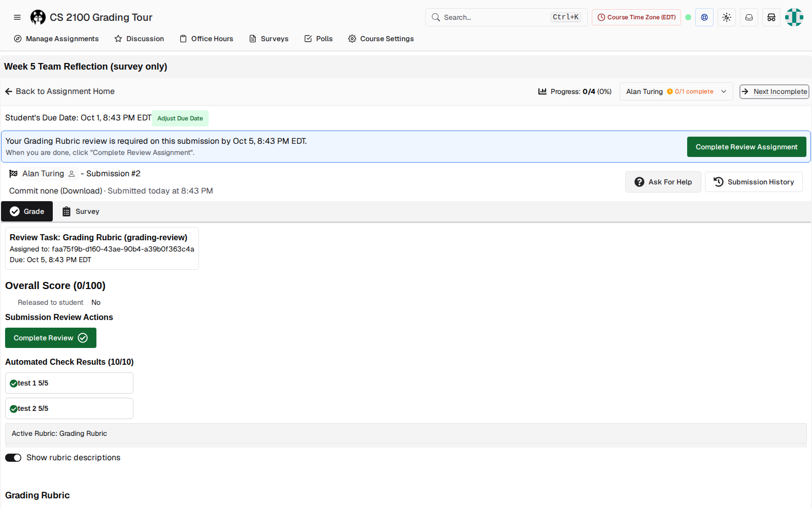812x508 pixels.
Task: Open Course Settings
Action: (x=381, y=39)
